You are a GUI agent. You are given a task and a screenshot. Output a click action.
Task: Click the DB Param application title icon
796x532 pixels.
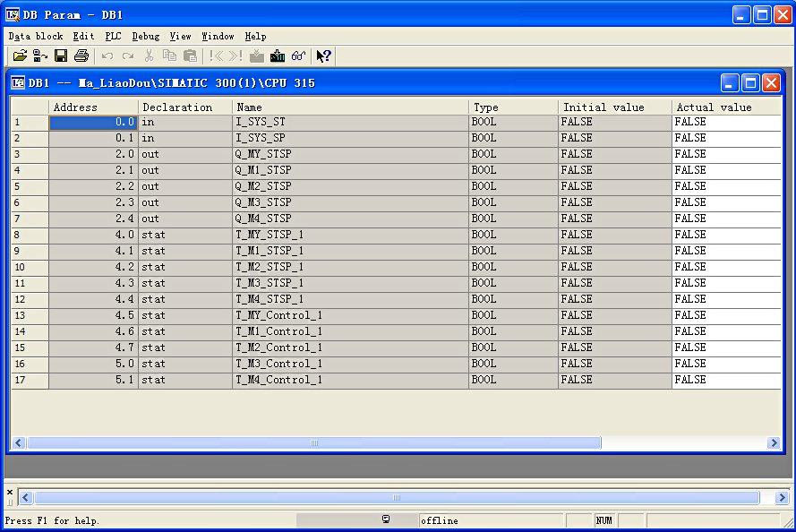click(13, 14)
